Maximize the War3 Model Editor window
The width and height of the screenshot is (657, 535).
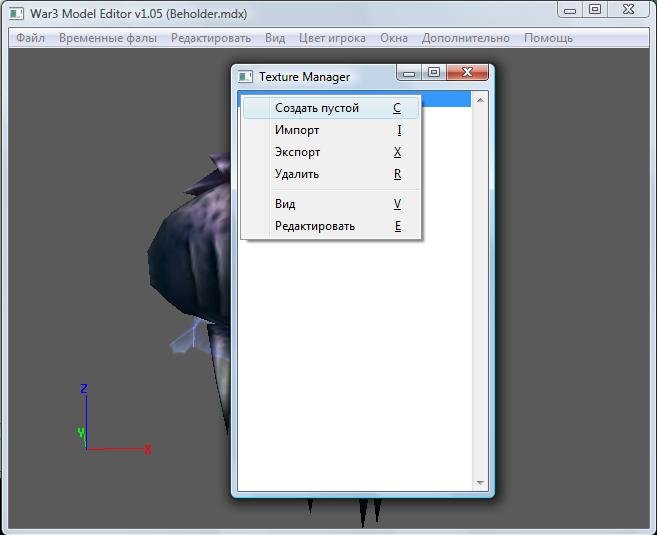pos(595,10)
